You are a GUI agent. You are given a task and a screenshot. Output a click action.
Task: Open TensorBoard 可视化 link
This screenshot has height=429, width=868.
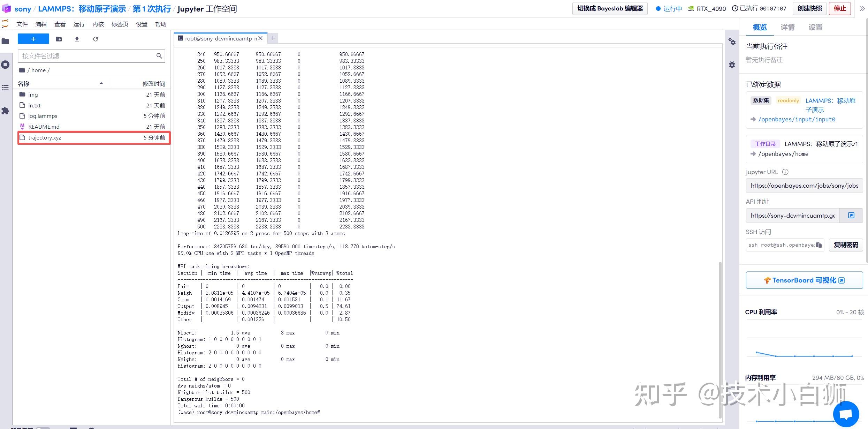click(x=804, y=280)
